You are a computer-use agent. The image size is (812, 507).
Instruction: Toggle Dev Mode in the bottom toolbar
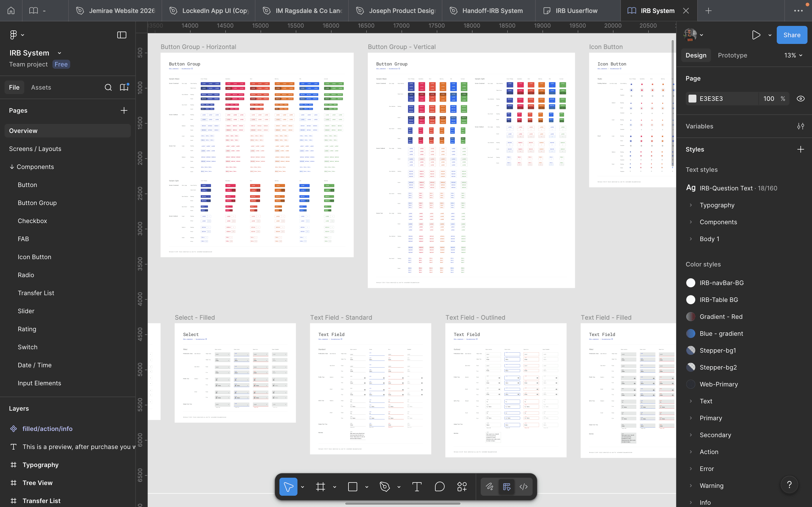524,486
